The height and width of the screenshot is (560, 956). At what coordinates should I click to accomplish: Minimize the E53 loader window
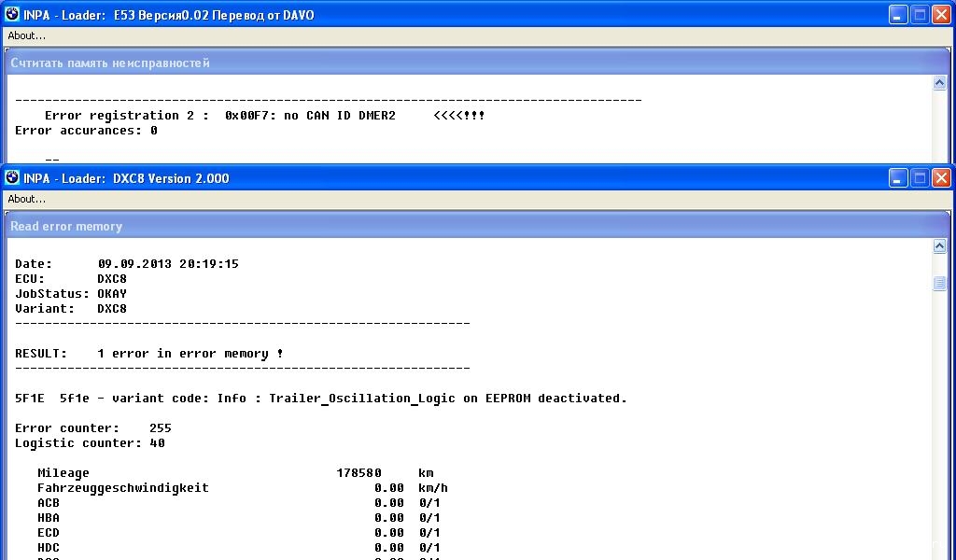click(898, 15)
